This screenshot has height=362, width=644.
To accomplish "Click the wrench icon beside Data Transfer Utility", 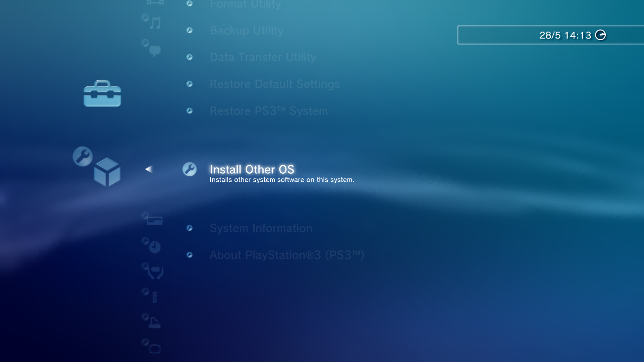I will coord(190,57).
